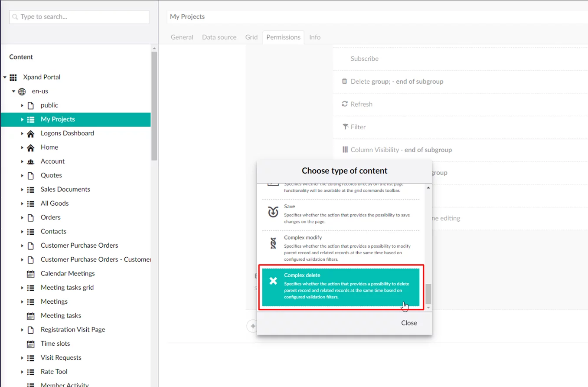Click the Filter funnel icon
Screen dimensions: 588x387
pos(345,127)
